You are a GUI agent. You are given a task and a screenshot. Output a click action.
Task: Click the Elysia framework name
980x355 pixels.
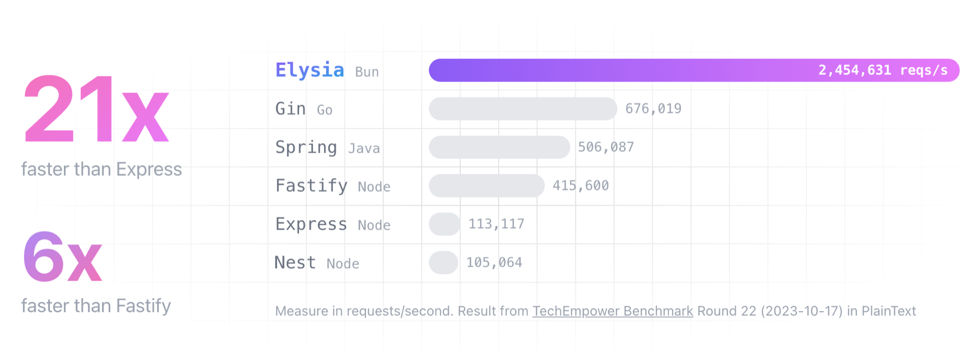tap(310, 70)
